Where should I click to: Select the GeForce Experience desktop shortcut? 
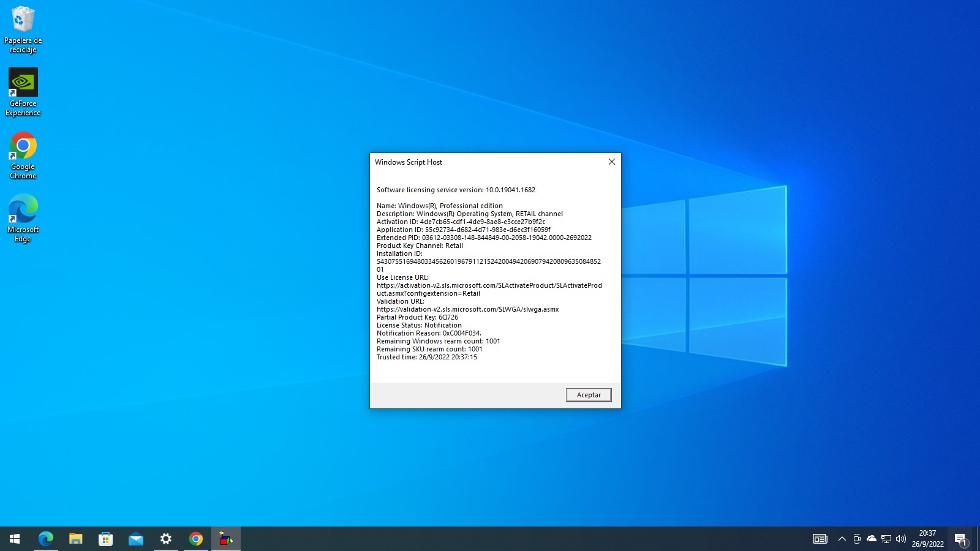click(x=23, y=92)
